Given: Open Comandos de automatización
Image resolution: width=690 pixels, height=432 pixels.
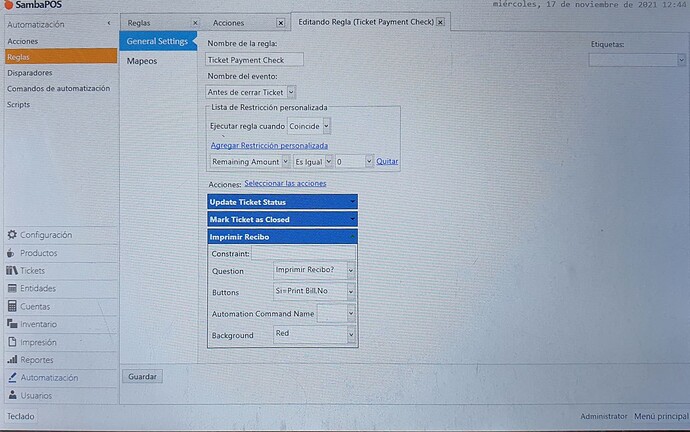Looking at the screenshot, I should coord(61,88).
